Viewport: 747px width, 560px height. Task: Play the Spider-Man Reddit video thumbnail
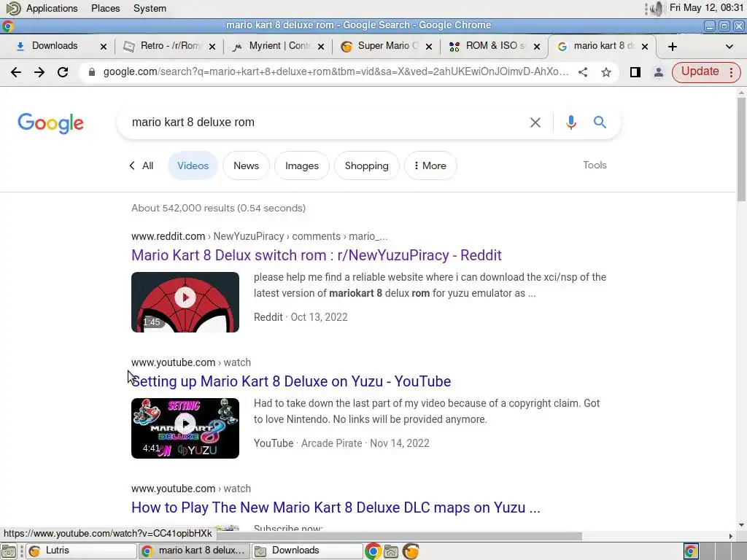click(x=185, y=302)
